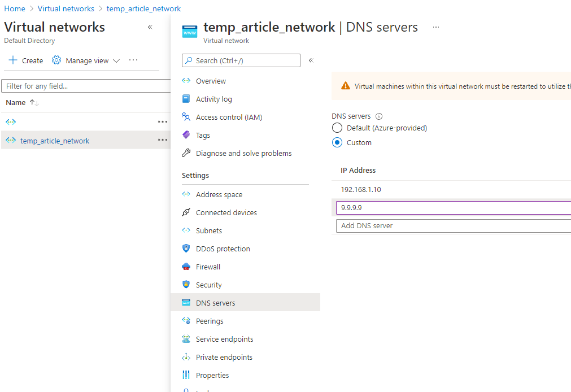
Task: Select the Activity log icon
Action: point(186,99)
